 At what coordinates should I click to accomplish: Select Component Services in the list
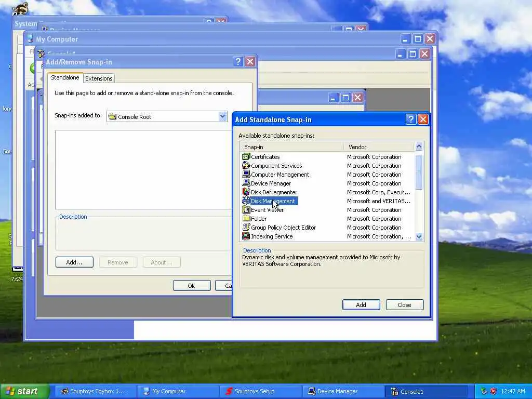tap(276, 166)
